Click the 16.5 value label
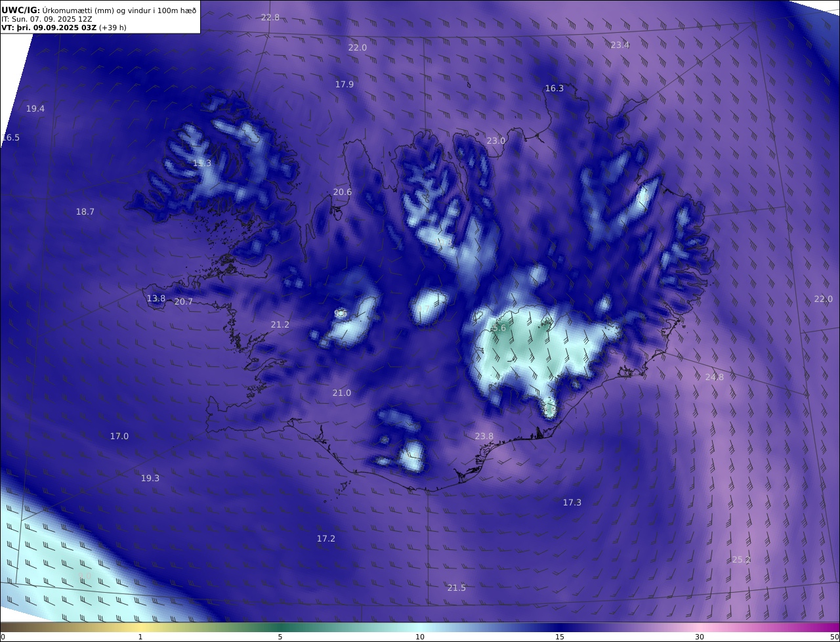840x642 pixels. 10,137
